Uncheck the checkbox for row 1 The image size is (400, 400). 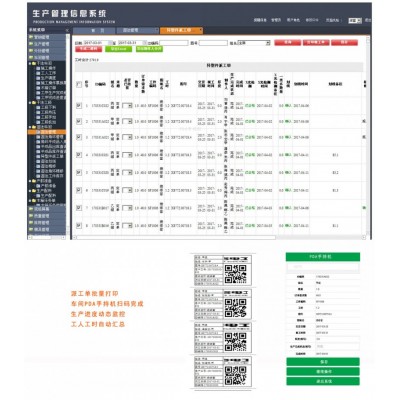[79, 105]
